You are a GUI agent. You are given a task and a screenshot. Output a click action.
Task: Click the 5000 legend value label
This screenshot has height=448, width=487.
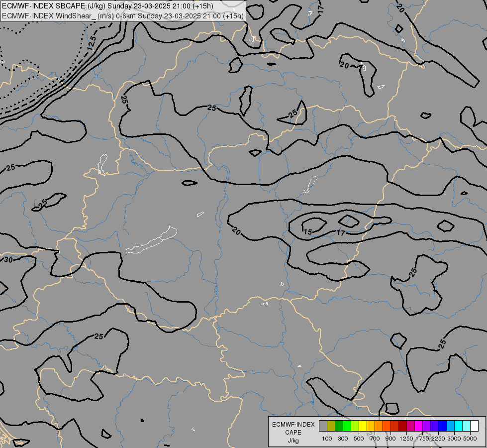click(x=470, y=439)
